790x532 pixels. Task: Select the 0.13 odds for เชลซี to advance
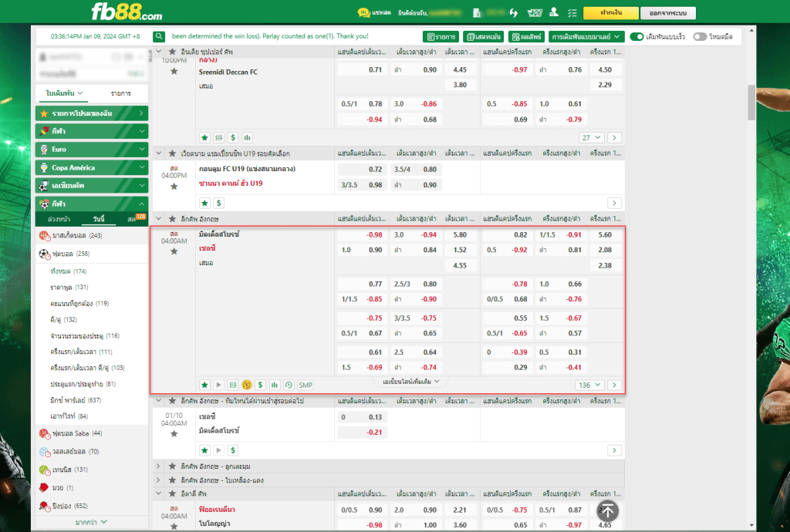point(363,417)
